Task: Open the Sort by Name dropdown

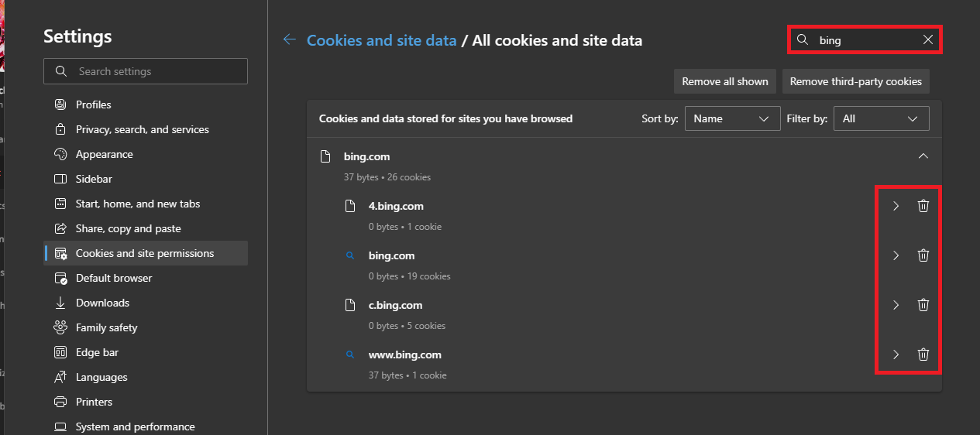Action: click(731, 118)
